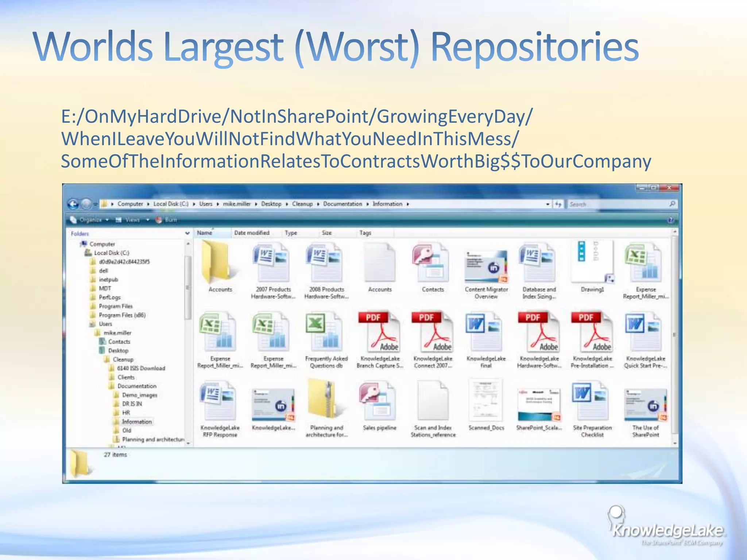The width and height of the screenshot is (747, 560).
Task: Click the Burn toolbar button
Action: 167,220
